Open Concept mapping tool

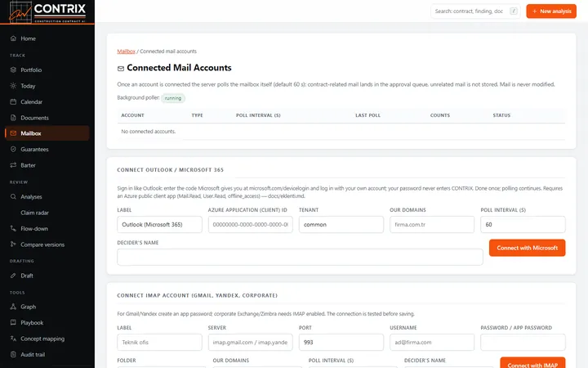[x=47, y=339]
